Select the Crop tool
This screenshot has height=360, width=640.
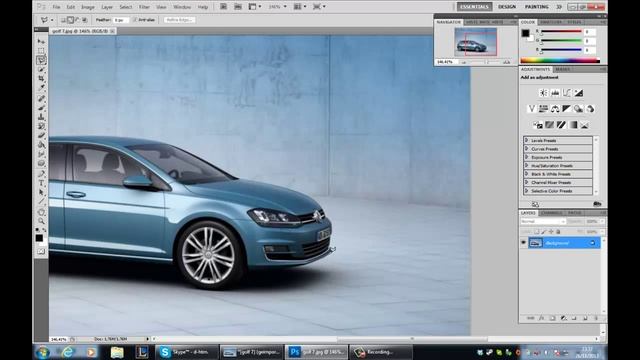[x=41, y=78]
